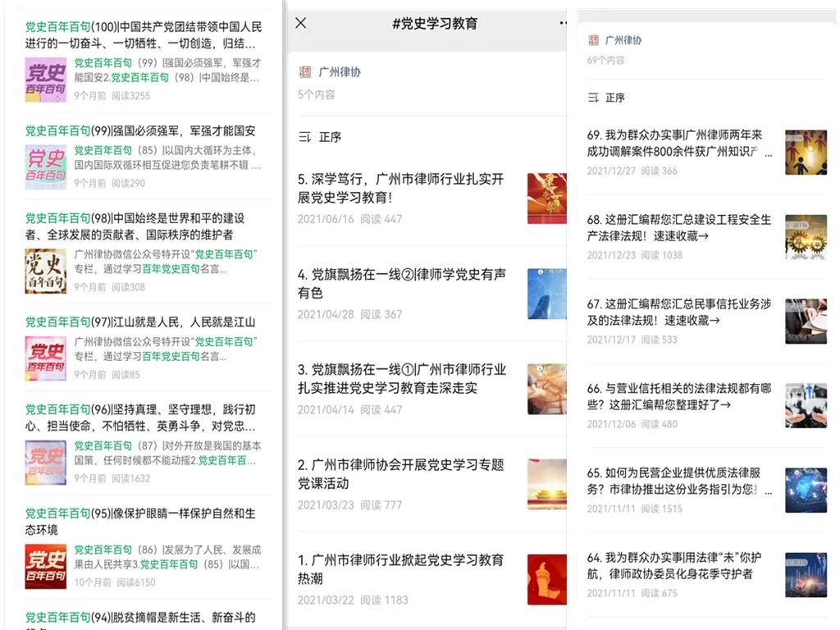Click the X icon to close the topic page
Image resolution: width=840 pixels, height=630 pixels.
coord(300,23)
